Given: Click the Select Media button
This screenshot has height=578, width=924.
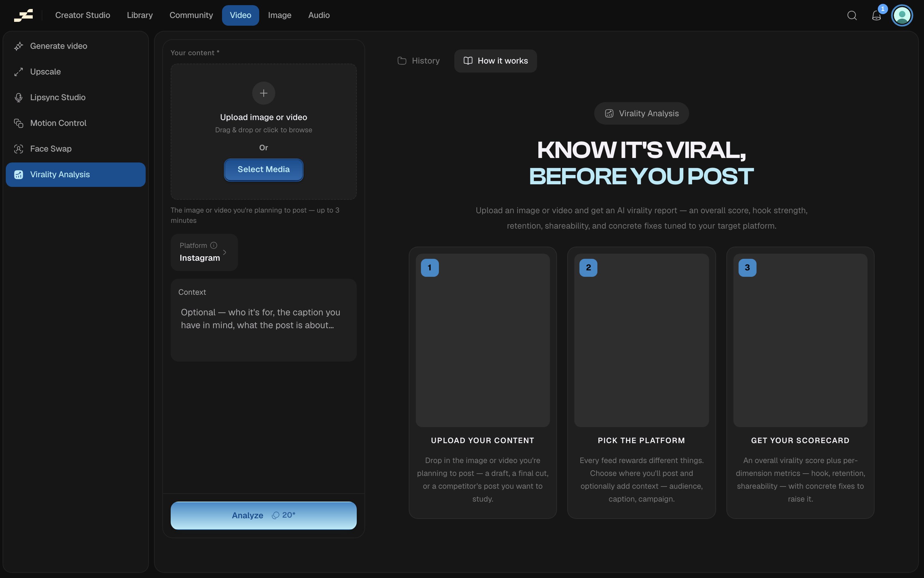Looking at the screenshot, I should click(x=263, y=170).
